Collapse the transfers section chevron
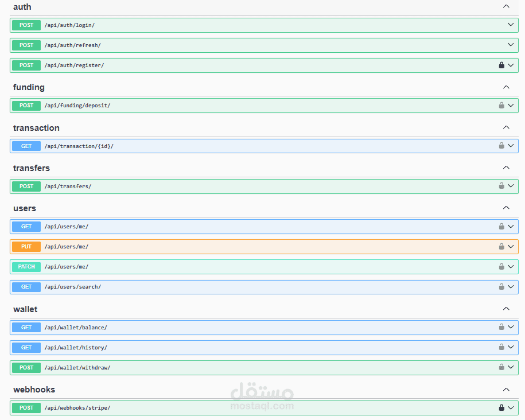 click(x=506, y=168)
